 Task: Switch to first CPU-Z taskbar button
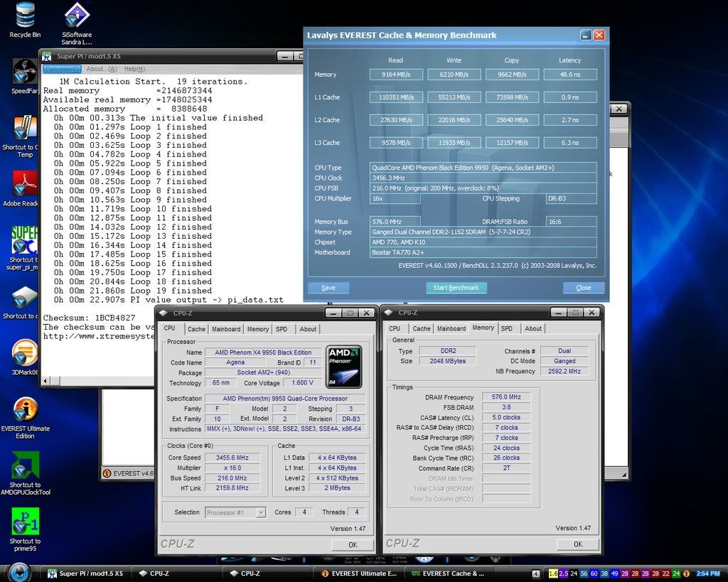[x=176, y=573]
